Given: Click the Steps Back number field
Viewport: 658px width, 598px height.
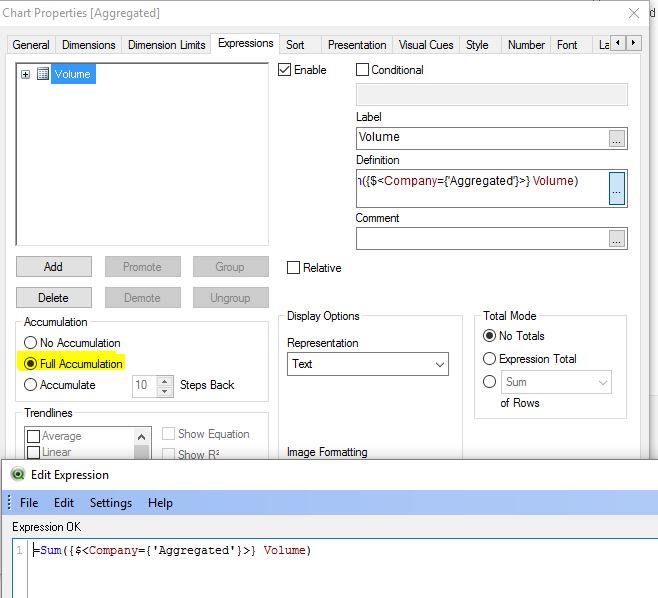Looking at the screenshot, I should coord(145,386).
